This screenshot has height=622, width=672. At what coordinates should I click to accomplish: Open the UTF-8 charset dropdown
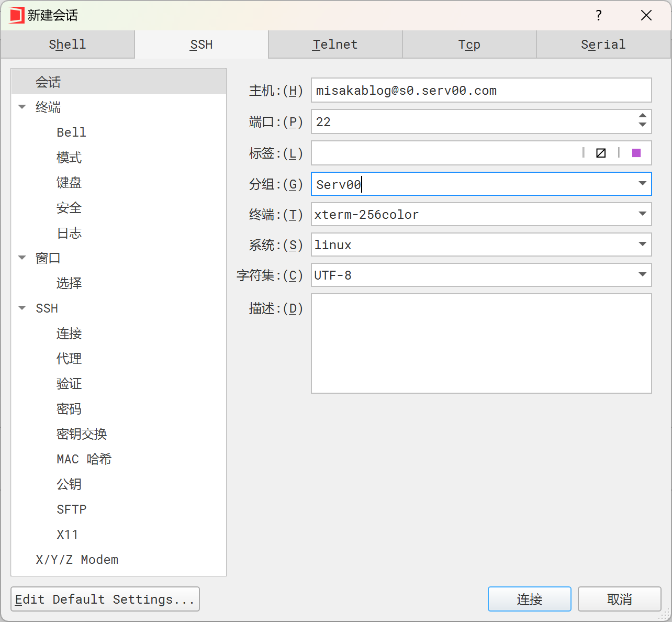pos(642,275)
